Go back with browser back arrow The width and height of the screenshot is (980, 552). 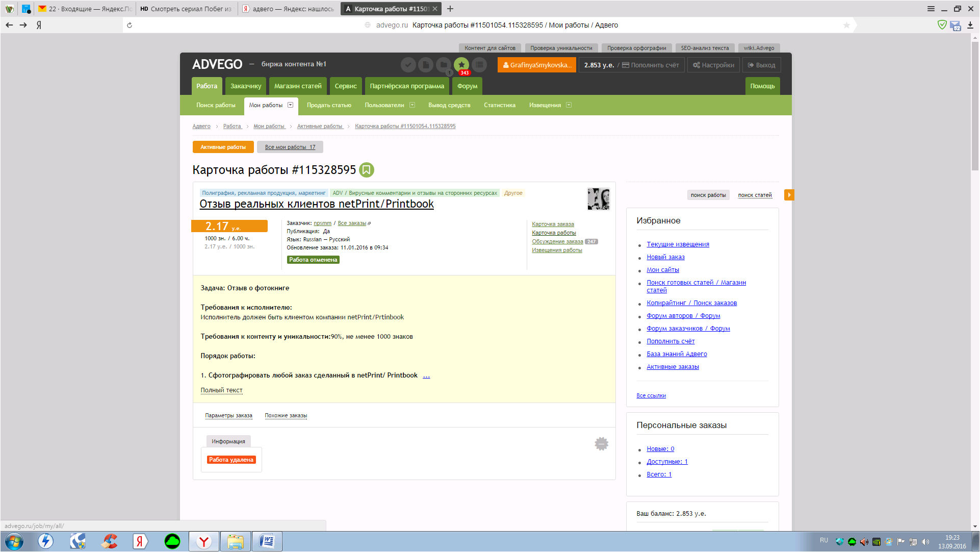9,25
